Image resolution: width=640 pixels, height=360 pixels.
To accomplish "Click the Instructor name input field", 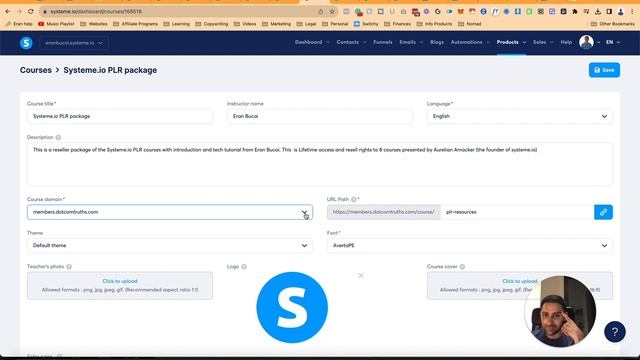I will pos(320,116).
